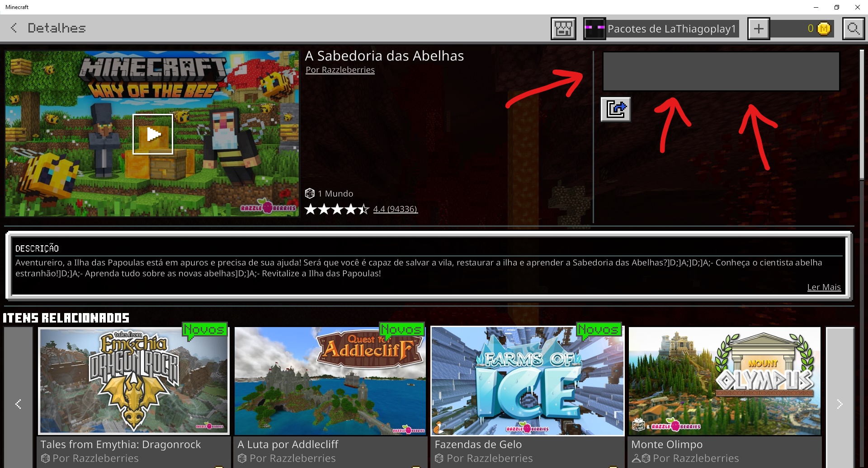Viewport: 868px width, 468px height.
Task: Click the 'A Luta por Addlecliff' title text
Action: 288,445
